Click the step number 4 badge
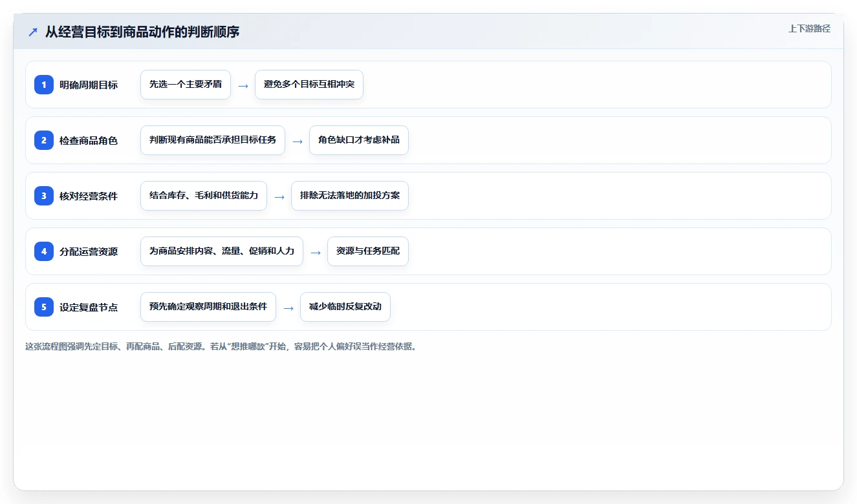The image size is (857, 504). pos(44,251)
